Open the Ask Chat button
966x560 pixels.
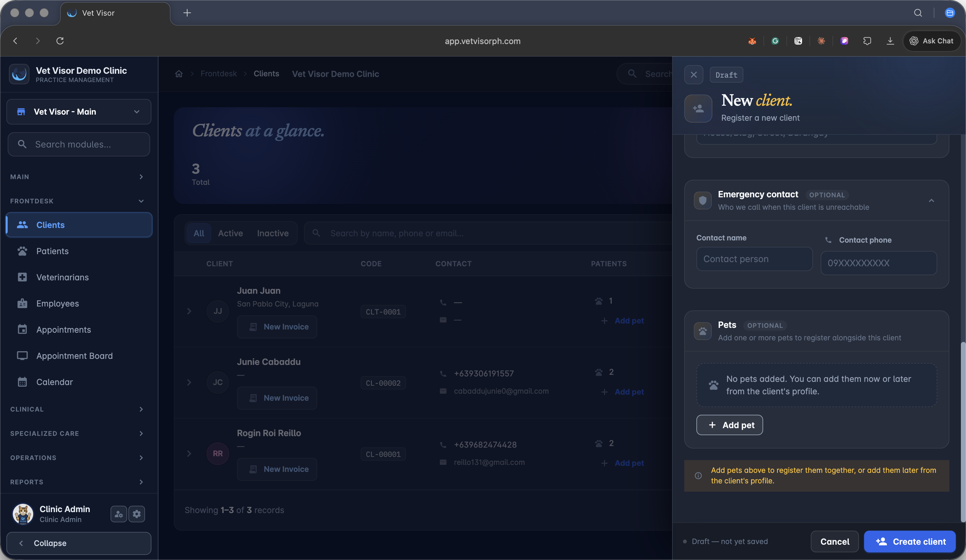(x=931, y=41)
